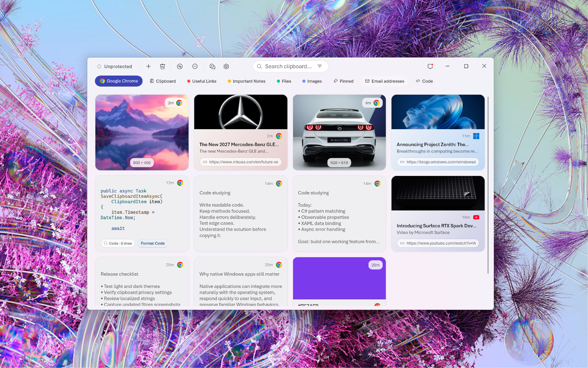Click the Unprotected shield status
This screenshot has width=588, height=368.
point(115,66)
